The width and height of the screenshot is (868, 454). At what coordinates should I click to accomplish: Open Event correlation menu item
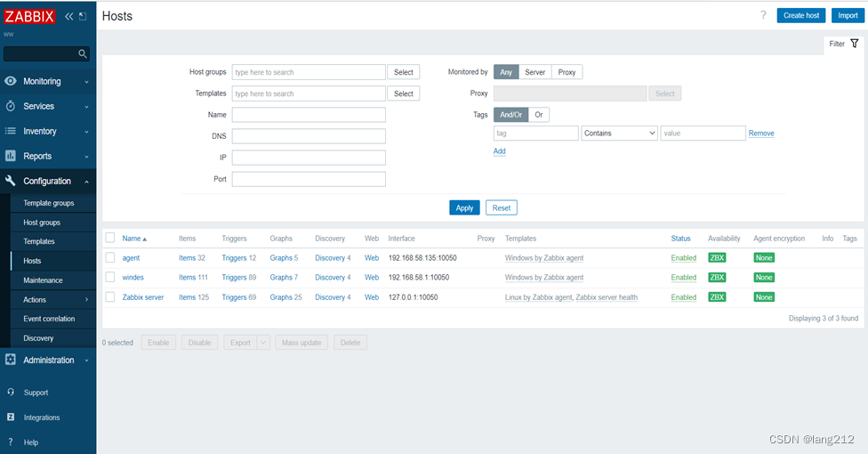(x=49, y=319)
